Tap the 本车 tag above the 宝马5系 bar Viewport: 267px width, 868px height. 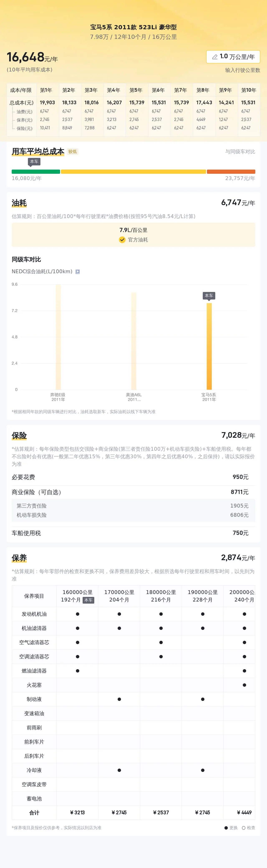[x=209, y=296]
